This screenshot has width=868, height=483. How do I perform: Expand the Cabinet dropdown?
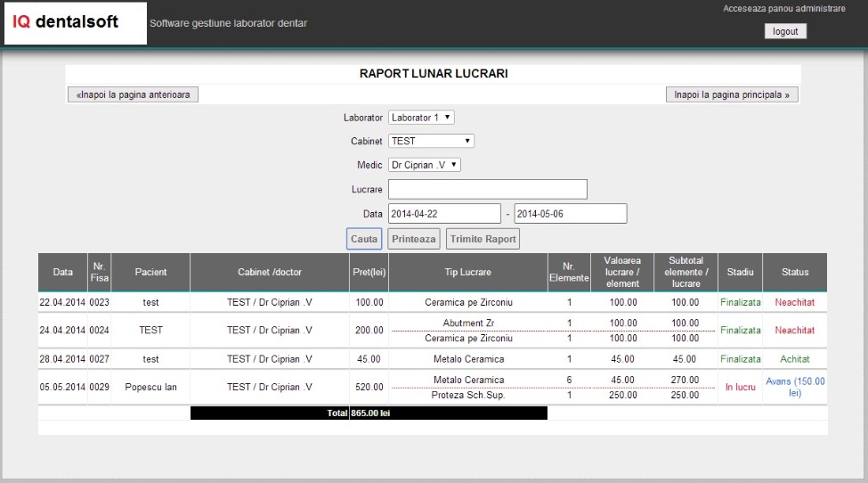point(431,141)
